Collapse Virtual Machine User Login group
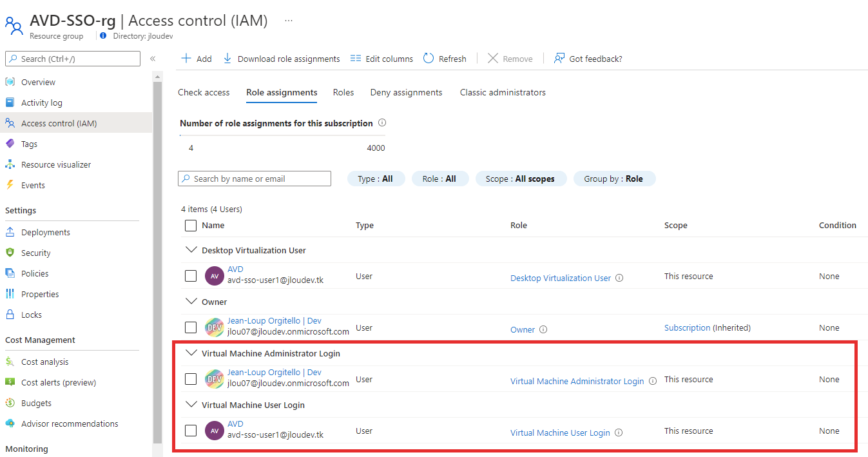868x457 pixels. 191,404
